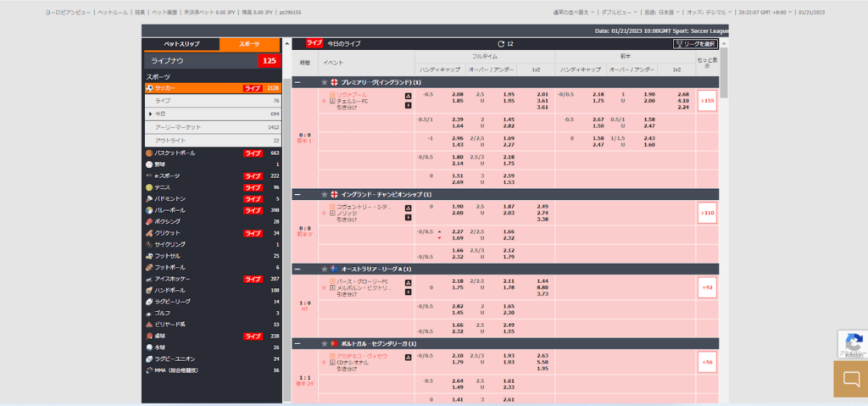Image resolution: width=868 pixels, height=406 pixels.
Task: Open the lower black icon in the Norwich row
Action: (x=408, y=217)
